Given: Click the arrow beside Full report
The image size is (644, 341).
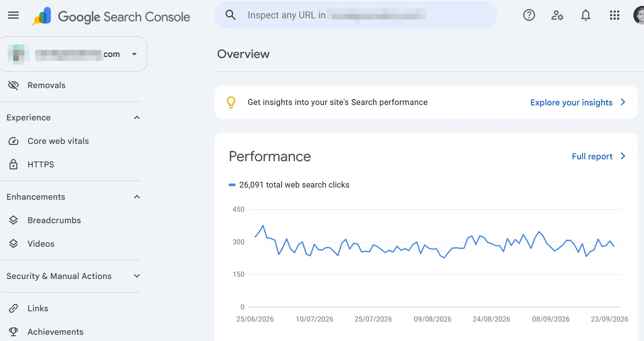Looking at the screenshot, I should tap(623, 156).
